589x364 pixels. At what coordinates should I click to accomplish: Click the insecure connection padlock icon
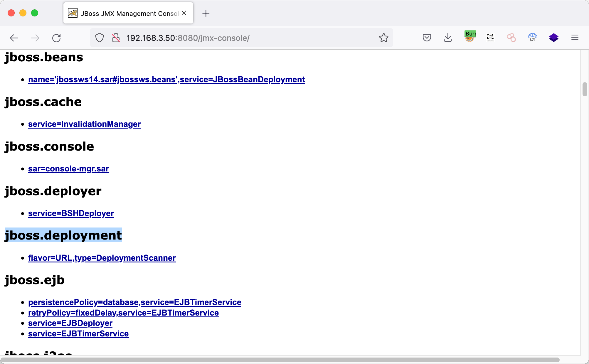coord(116,38)
